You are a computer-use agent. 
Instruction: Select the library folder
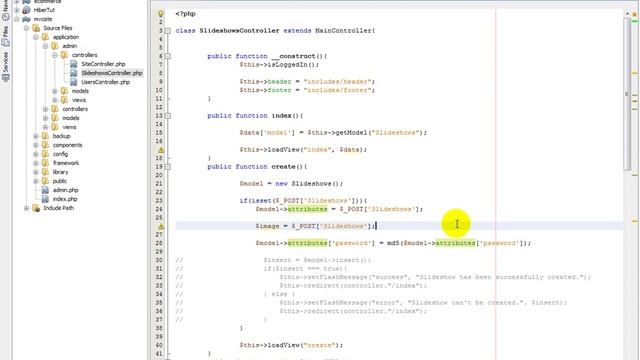coord(60,172)
